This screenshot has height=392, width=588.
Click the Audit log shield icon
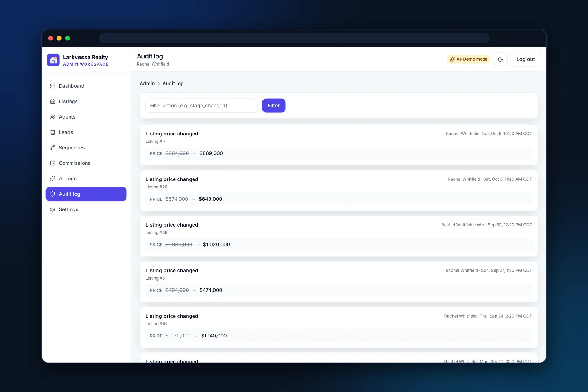click(x=53, y=194)
